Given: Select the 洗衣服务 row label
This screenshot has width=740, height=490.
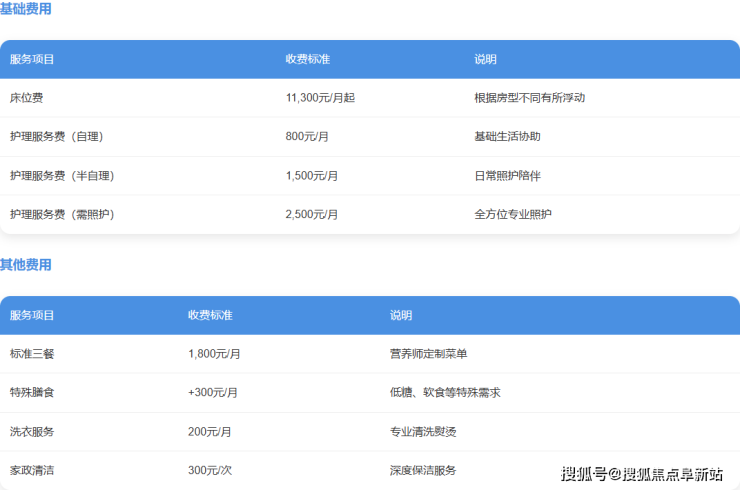Looking at the screenshot, I should [32, 431].
